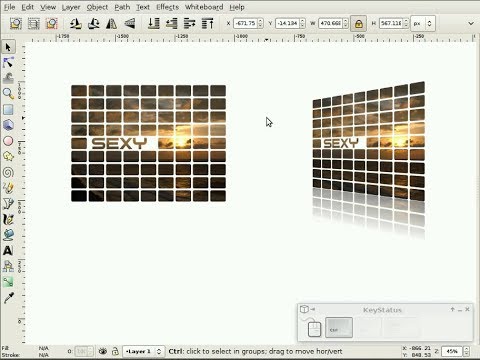Raise selection to top
The height and width of the screenshot is (360, 480).
(x=208, y=23)
